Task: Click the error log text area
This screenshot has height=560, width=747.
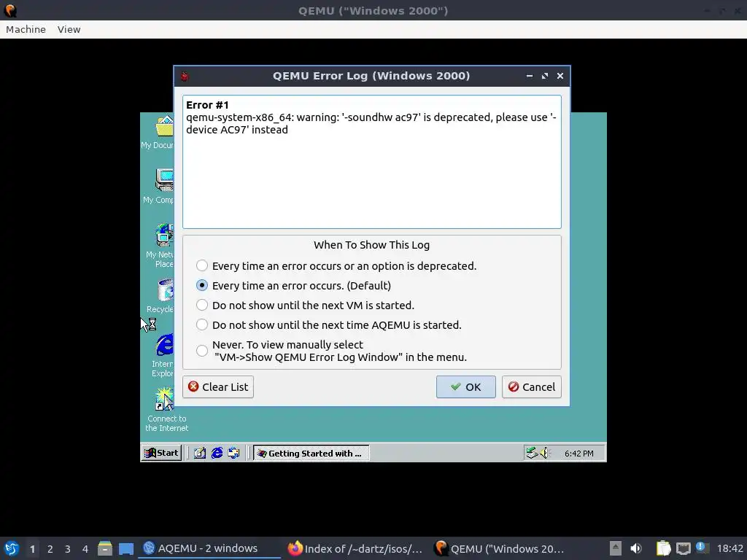Action: pos(371,162)
